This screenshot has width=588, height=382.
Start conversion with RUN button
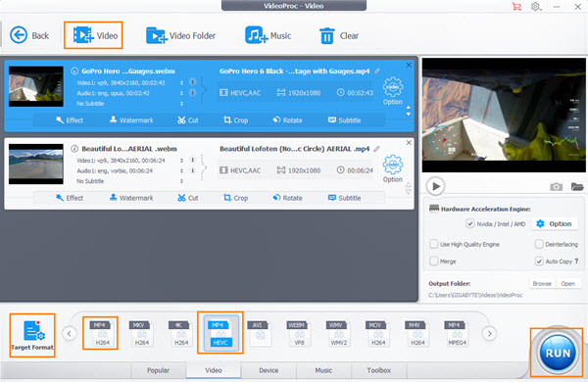click(x=558, y=353)
